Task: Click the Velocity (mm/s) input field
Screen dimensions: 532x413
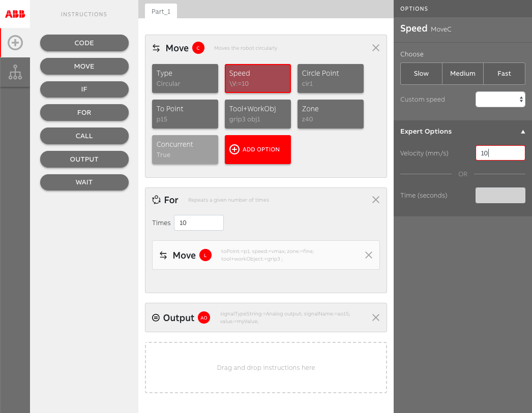Action: tap(500, 153)
